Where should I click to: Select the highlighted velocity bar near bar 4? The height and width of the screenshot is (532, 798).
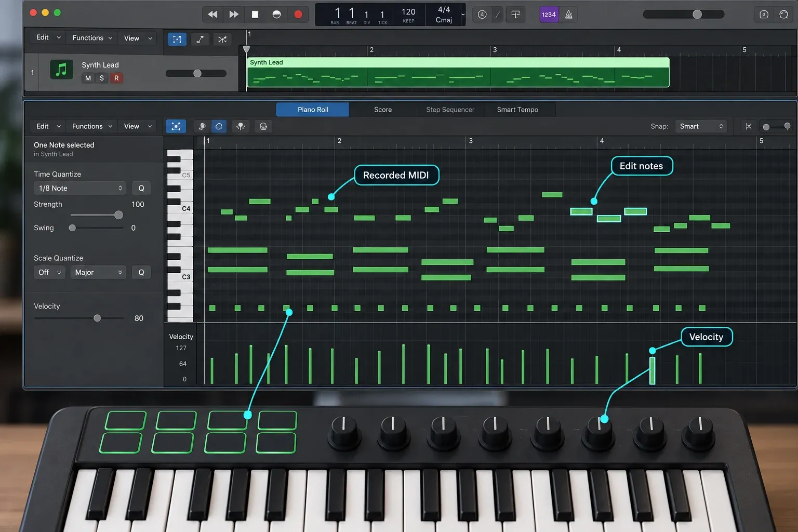tap(652, 370)
